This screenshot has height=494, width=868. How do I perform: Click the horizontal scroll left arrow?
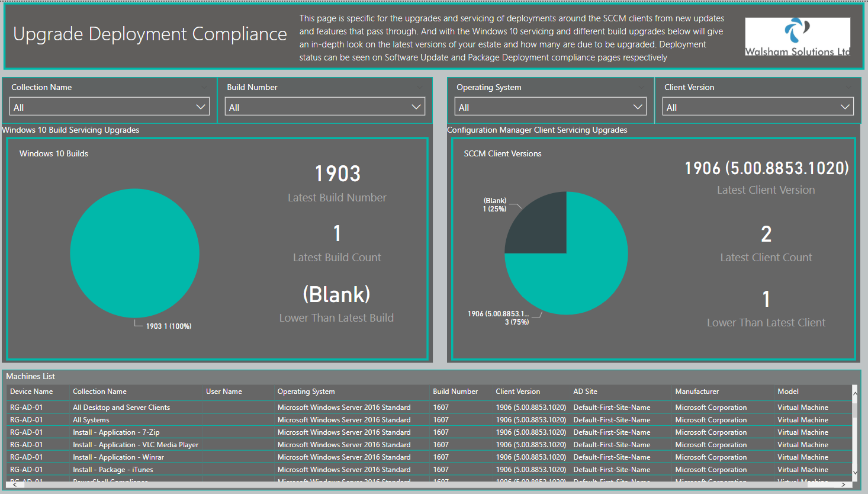coord(15,485)
